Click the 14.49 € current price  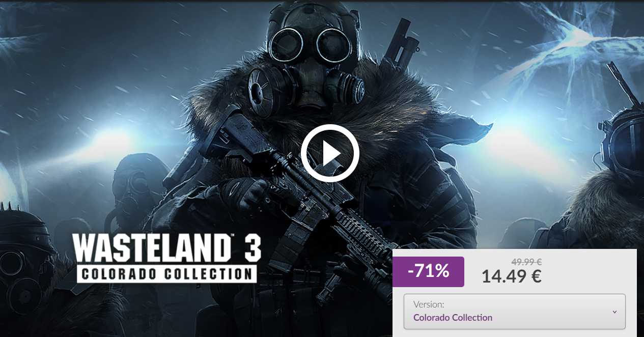511,276
